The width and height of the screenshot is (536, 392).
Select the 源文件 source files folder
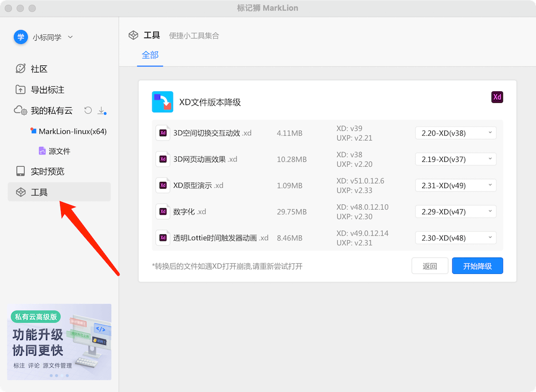pyautogui.click(x=59, y=151)
